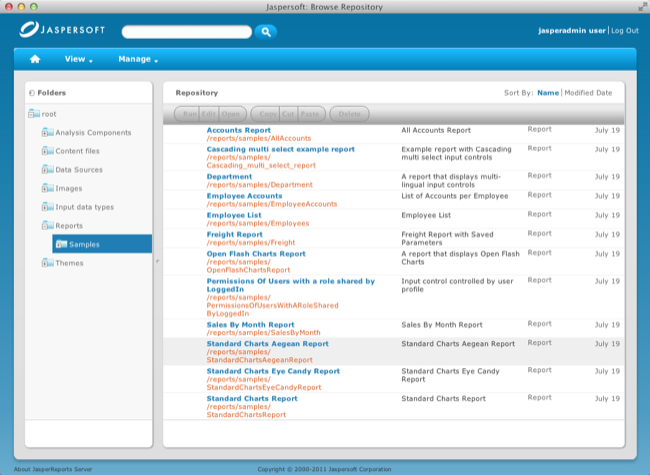Click the /reports/samples/Department path text
Screen dimensions: 650x475
[x=260, y=185]
